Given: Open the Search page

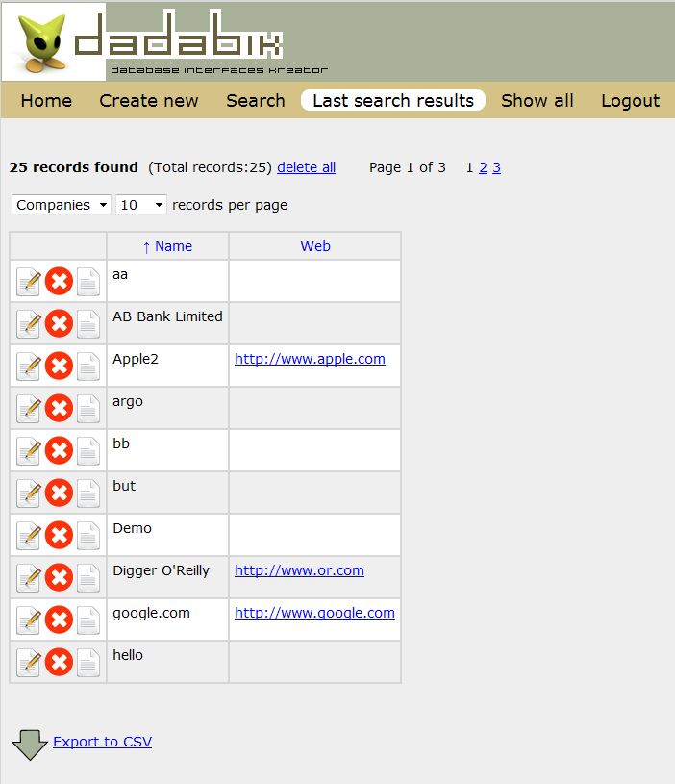Looking at the screenshot, I should tap(256, 101).
